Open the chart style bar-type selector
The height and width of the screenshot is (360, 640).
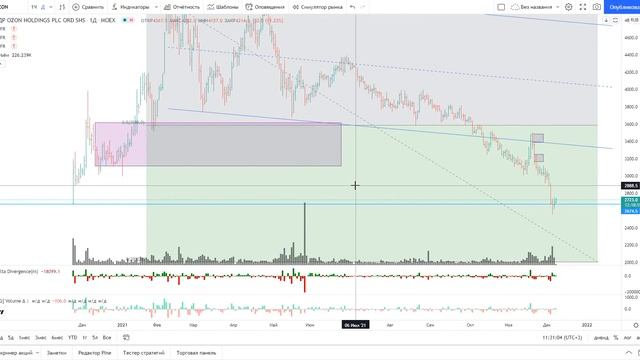tap(62, 7)
